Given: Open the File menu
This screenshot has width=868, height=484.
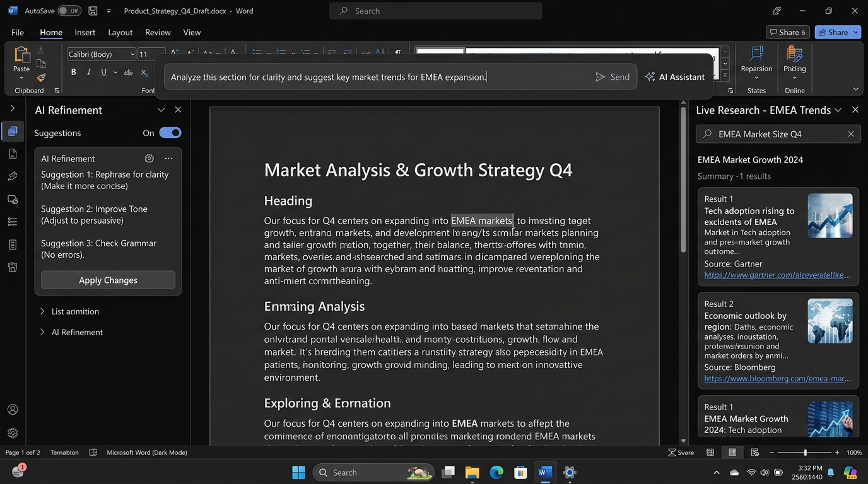Looking at the screenshot, I should (18, 32).
